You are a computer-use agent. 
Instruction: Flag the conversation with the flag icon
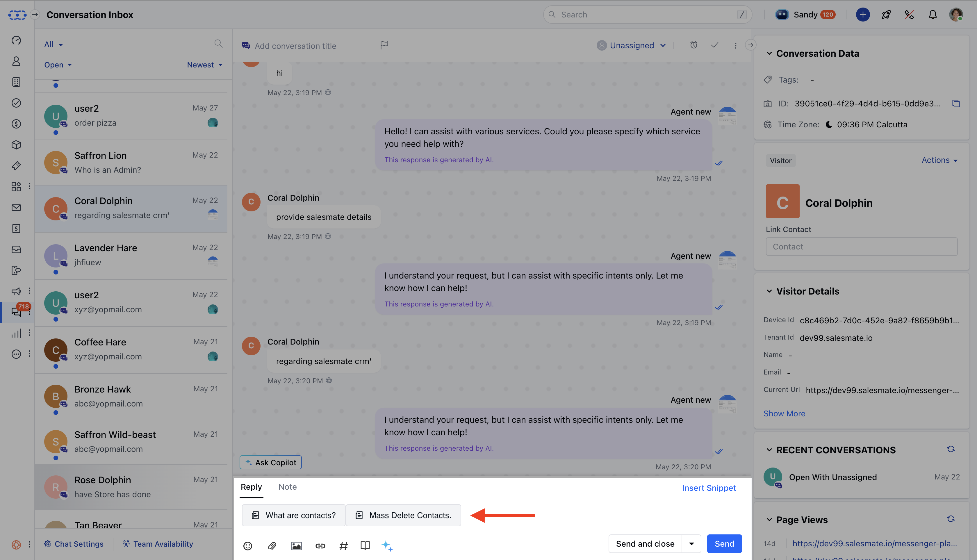pyautogui.click(x=384, y=45)
